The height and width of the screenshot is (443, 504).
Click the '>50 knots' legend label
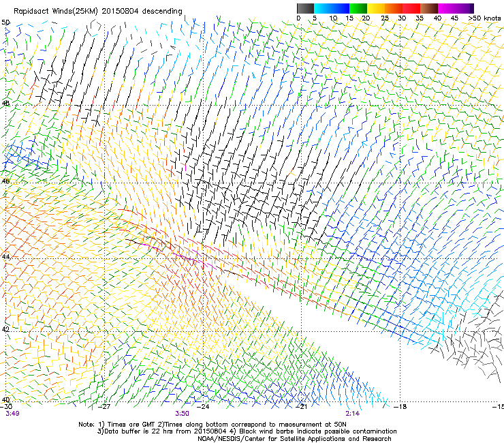[484, 18]
